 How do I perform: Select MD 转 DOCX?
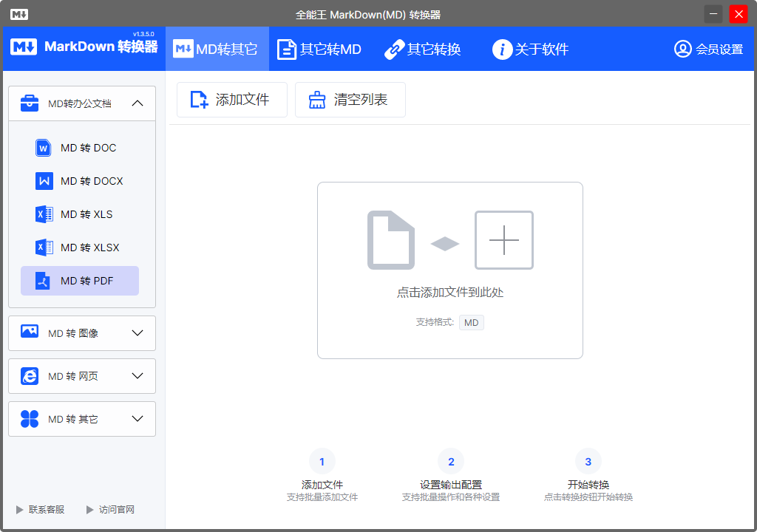click(80, 181)
